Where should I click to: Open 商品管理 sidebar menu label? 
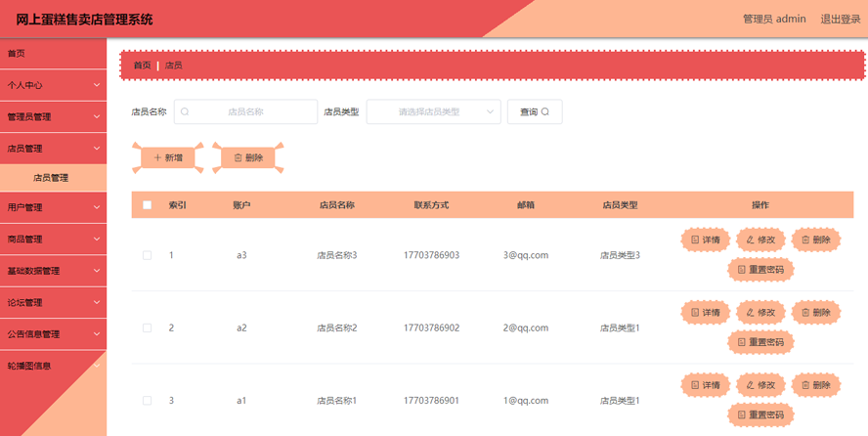[x=24, y=240]
